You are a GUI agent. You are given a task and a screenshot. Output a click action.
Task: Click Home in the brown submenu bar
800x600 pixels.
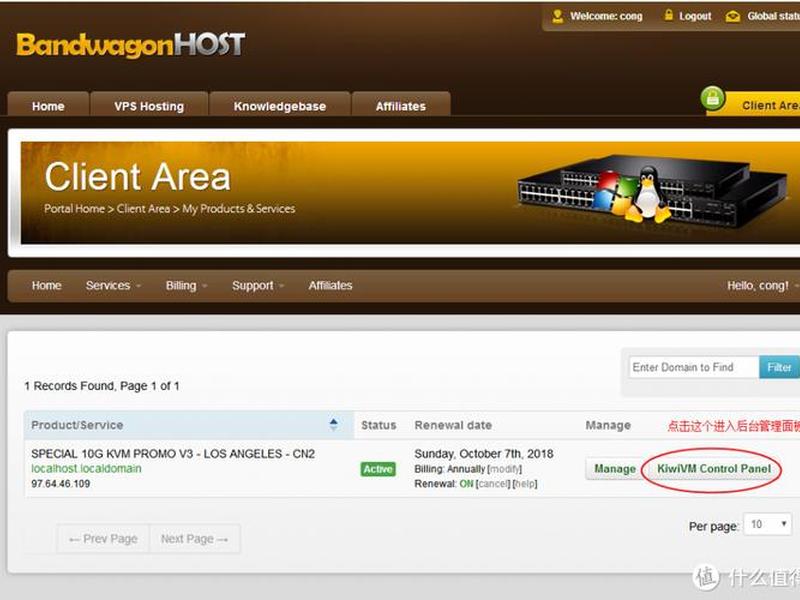click(46, 286)
